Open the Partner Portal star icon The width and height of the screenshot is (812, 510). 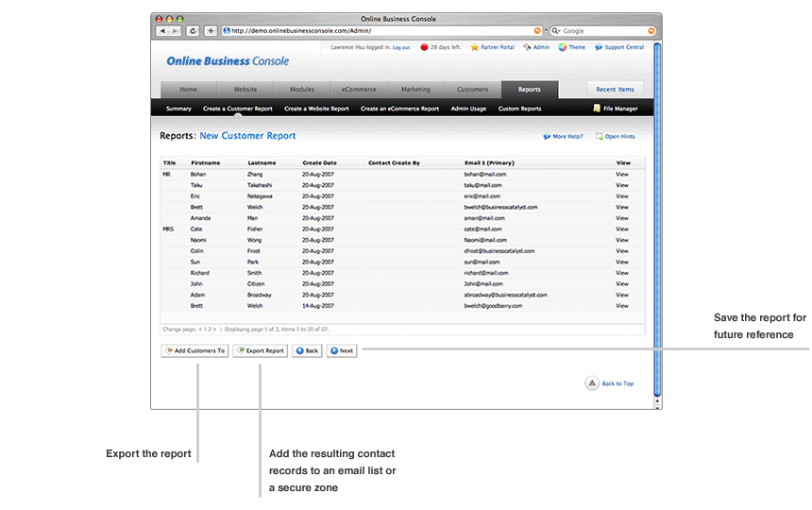coord(474,47)
